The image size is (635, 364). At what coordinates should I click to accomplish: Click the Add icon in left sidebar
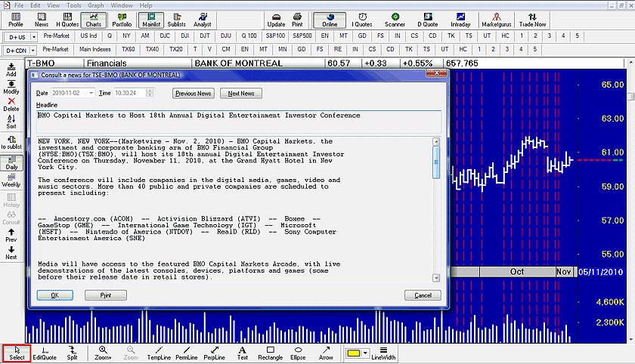pyautogui.click(x=11, y=69)
